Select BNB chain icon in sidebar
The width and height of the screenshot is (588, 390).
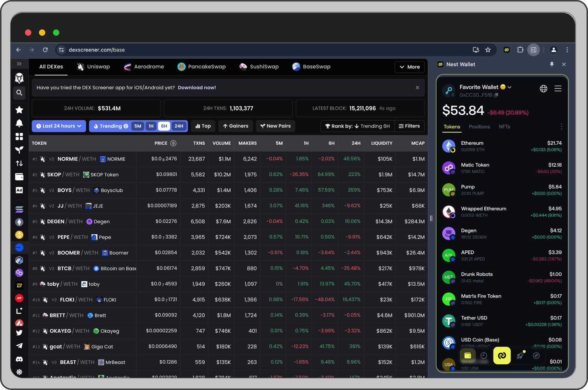pyautogui.click(x=19, y=235)
